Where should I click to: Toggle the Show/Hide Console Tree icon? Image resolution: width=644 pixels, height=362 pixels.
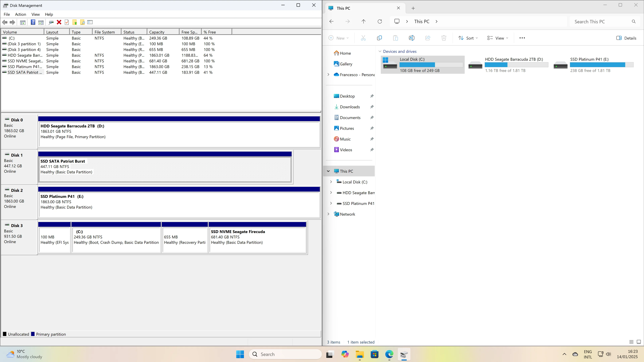pyautogui.click(x=23, y=22)
